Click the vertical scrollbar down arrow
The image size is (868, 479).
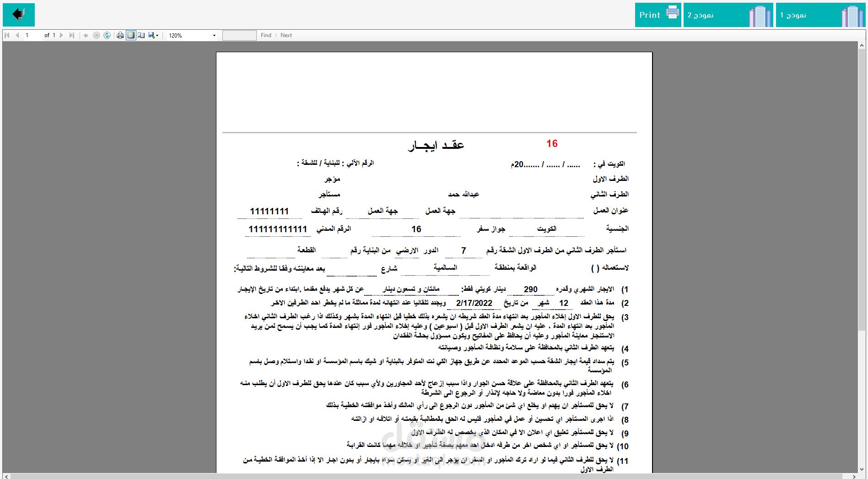[862, 468]
